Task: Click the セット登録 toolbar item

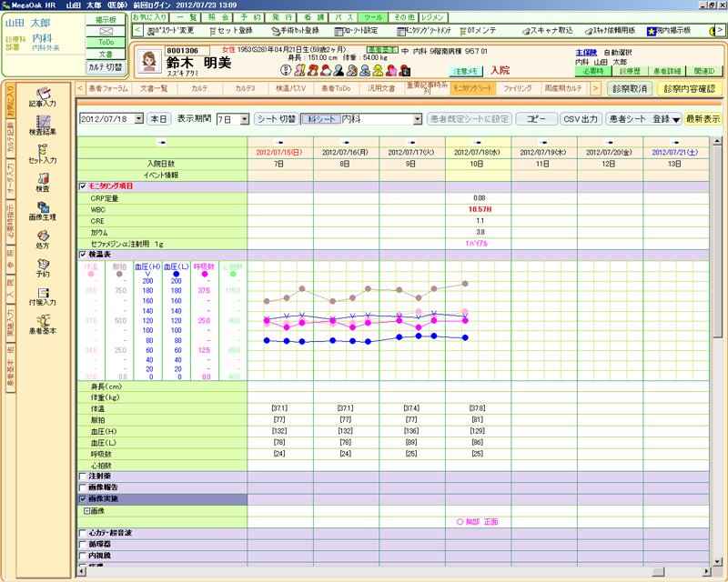Action: coord(231,31)
